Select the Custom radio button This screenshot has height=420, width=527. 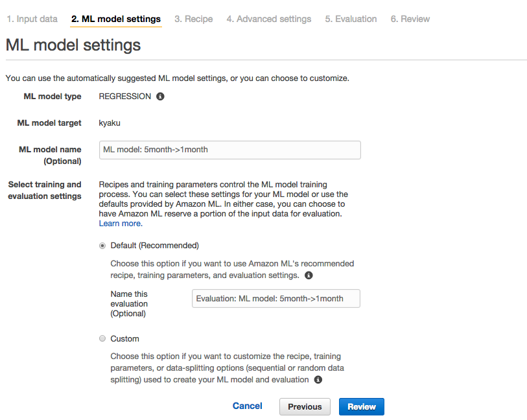coord(102,338)
